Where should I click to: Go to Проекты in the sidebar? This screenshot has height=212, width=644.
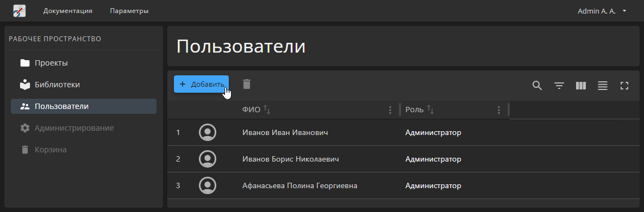click(84, 63)
